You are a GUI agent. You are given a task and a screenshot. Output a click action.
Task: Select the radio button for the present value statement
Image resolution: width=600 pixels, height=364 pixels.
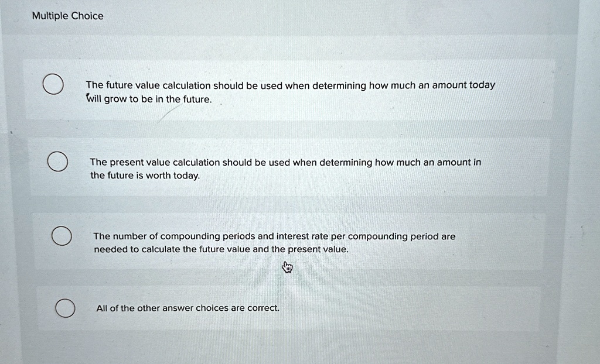tap(57, 161)
